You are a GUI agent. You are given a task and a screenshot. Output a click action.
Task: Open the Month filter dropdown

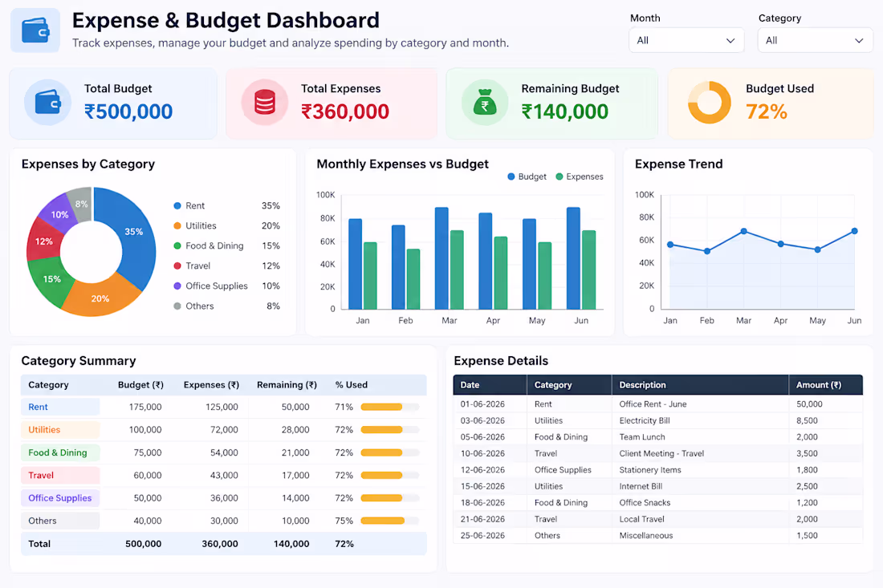pyautogui.click(x=686, y=41)
